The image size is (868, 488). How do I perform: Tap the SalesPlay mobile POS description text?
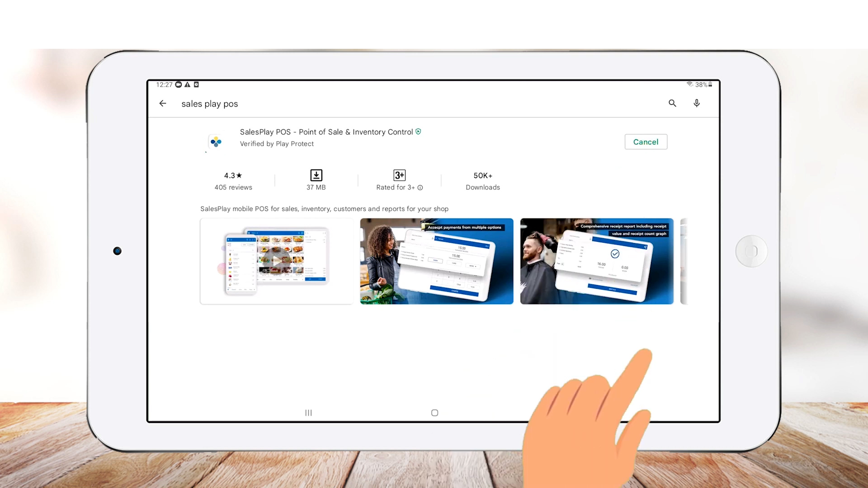(x=324, y=209)
